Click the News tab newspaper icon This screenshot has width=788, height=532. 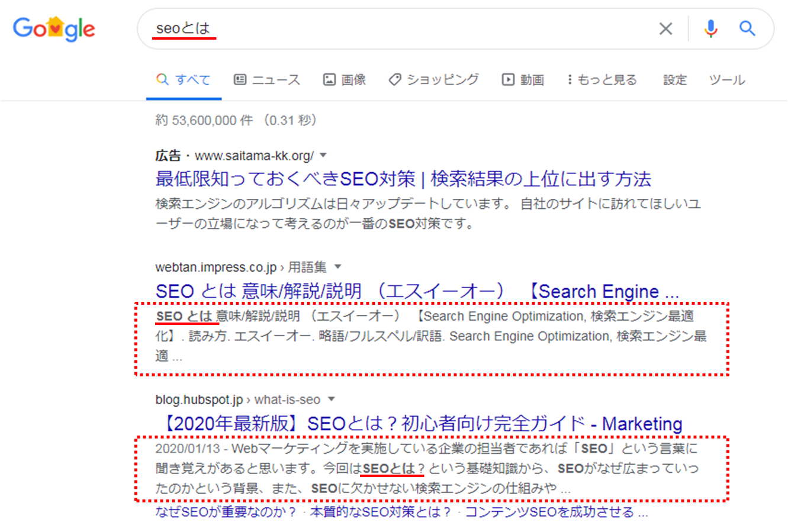(x=240, y=79)
